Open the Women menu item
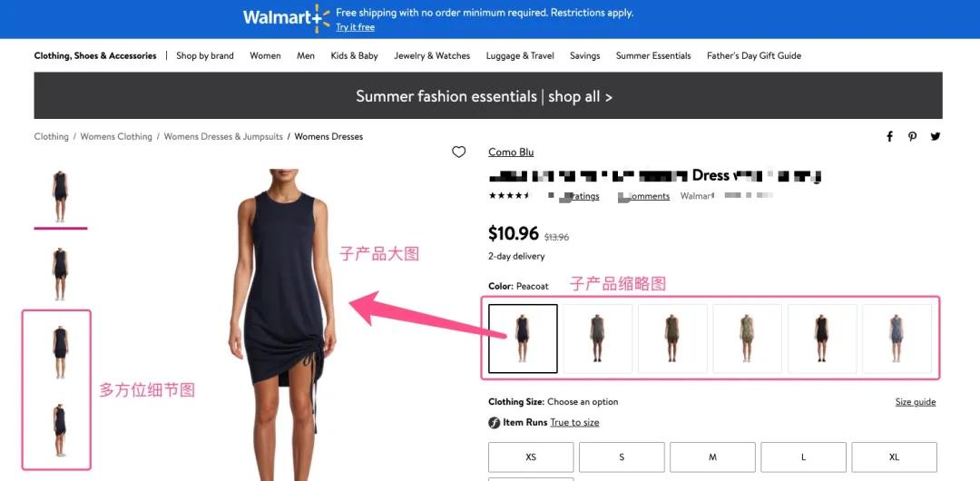 click(x=265, y=55)
